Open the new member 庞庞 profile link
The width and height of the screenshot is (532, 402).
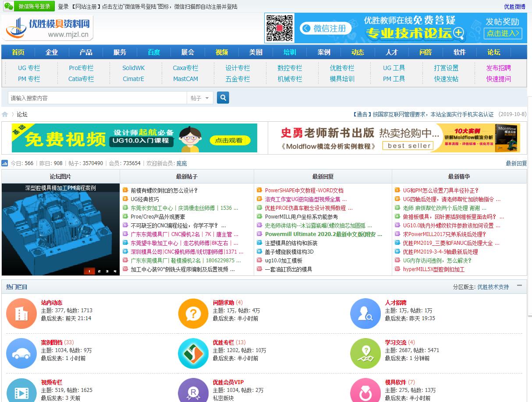[x=181, y=163]
